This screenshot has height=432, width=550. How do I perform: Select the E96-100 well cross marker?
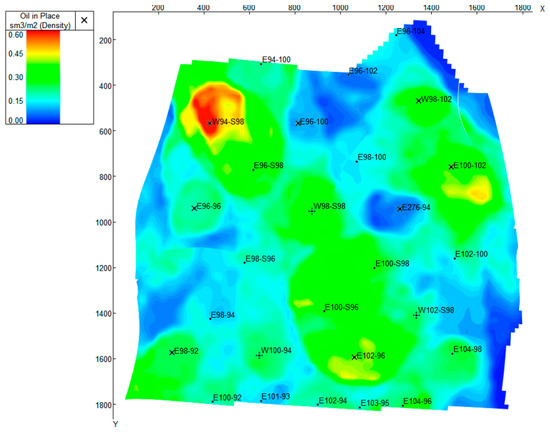click(298, 123)
